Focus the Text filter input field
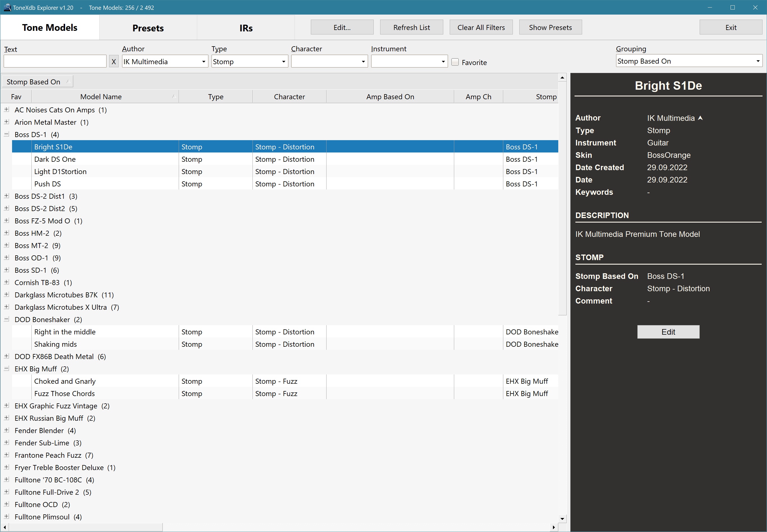 [x=55, y=61]
